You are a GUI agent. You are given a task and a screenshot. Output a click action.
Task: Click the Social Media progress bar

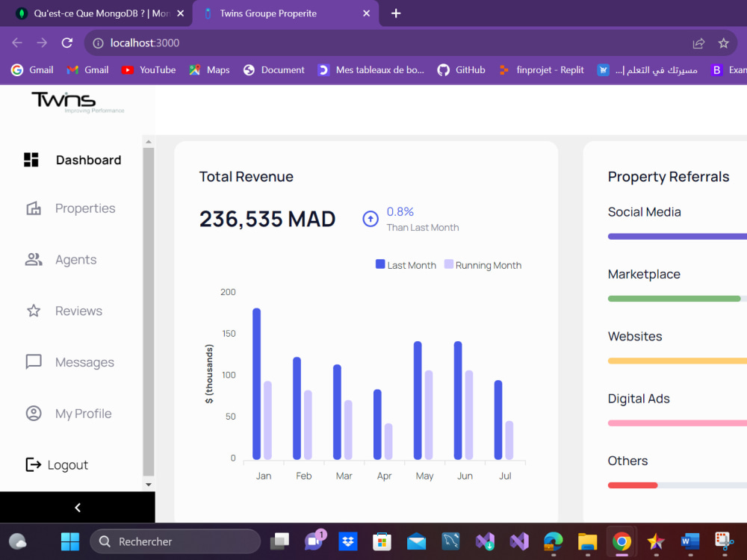tap(677, 236)
